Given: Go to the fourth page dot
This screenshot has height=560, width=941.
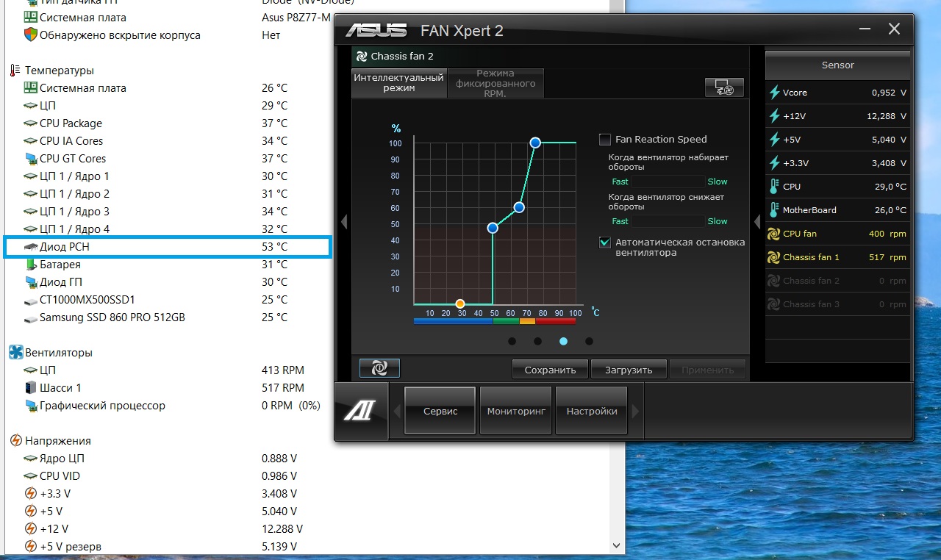Looking at the screenshot, I should coord(589,341).
